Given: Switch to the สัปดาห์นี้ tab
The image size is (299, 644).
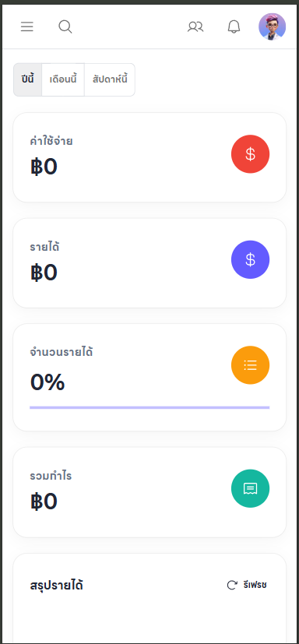Looking at the screenshot, I should tap(110, 79).
